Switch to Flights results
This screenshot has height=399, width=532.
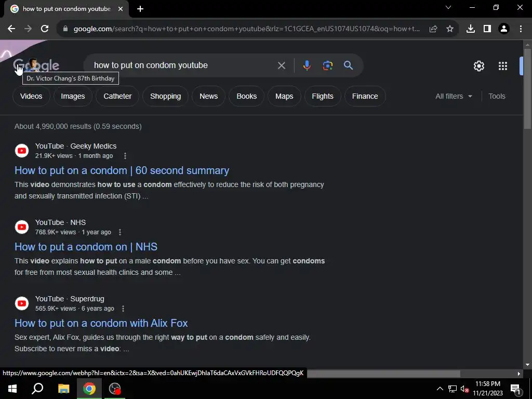pos(323,96)
